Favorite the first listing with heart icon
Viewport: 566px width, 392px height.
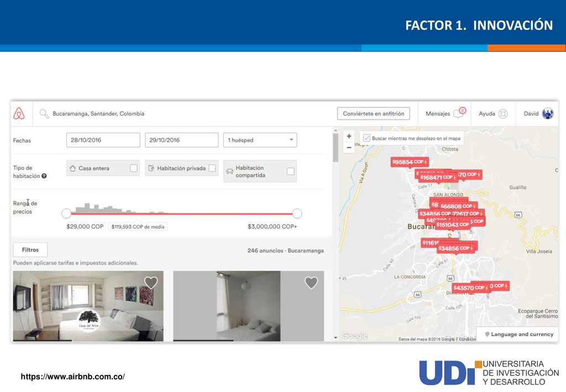tap(151, 283)
